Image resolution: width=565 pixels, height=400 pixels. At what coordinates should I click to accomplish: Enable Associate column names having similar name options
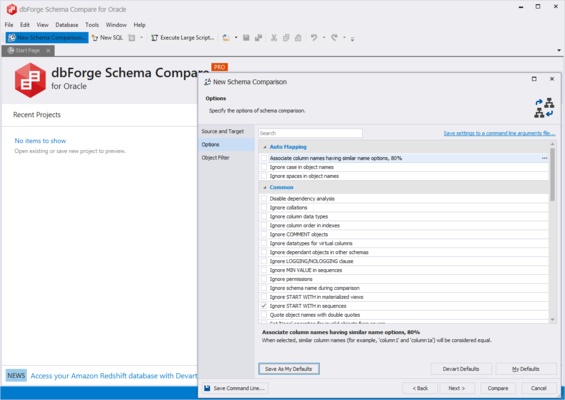264,158
